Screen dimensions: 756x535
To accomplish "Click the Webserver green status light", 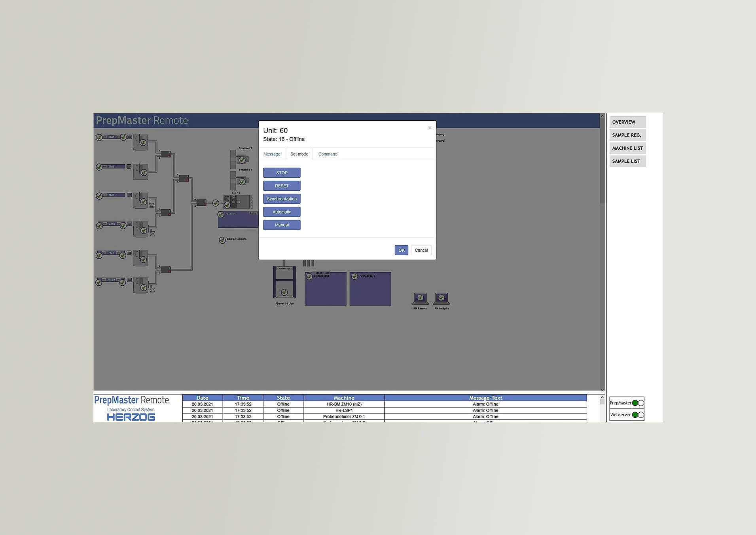I will [635, 415].
